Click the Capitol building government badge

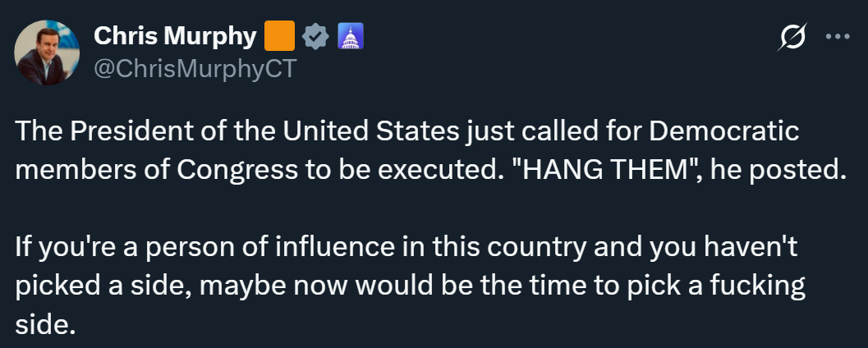click(x=351, y=36)
